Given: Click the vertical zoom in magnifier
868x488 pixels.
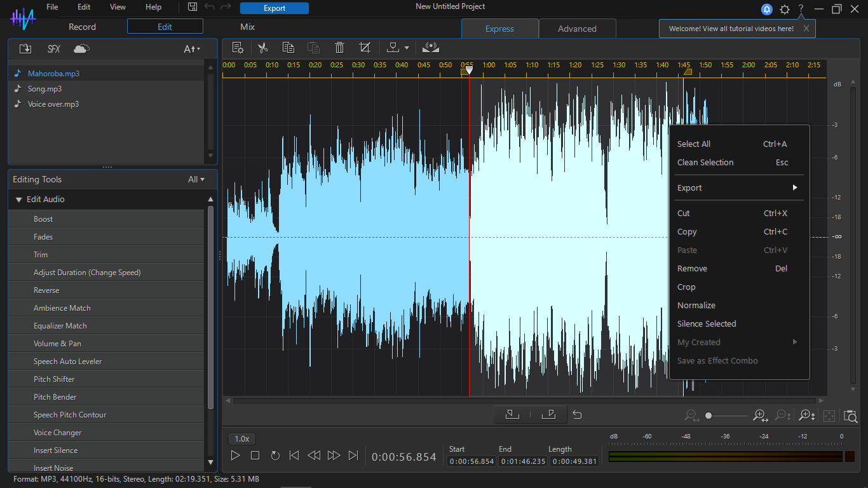Looking at the screenshot, I should point(807,416).
